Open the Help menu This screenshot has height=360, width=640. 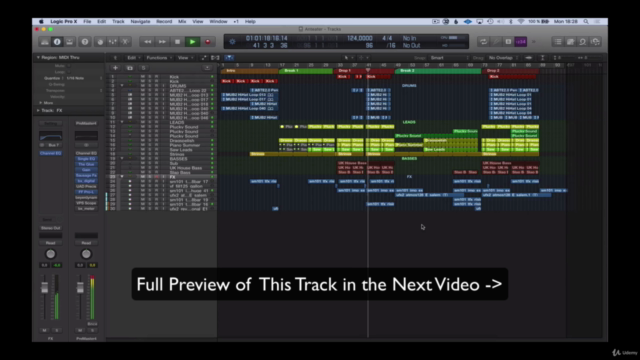tap(250, 22)
